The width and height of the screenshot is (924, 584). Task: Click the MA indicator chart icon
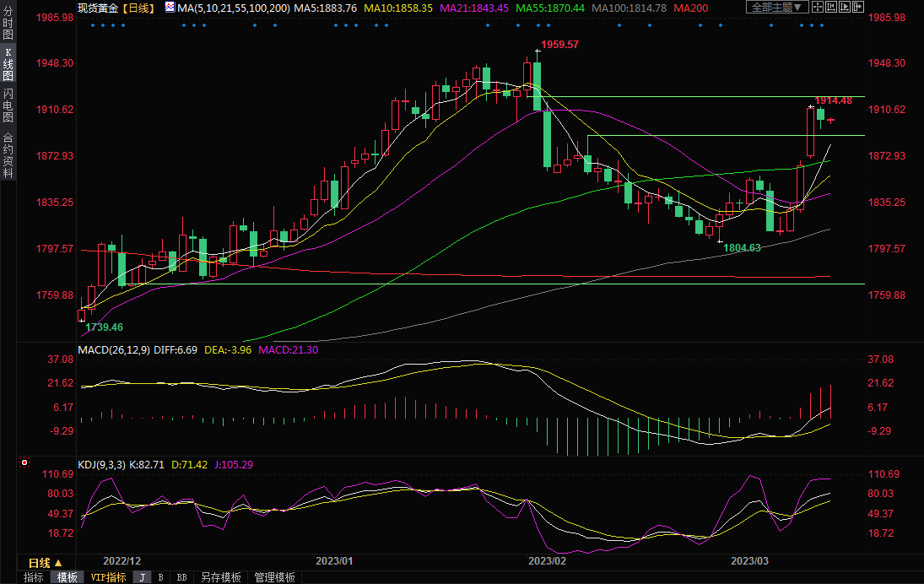pyautogui.click(x=170, y=8)
